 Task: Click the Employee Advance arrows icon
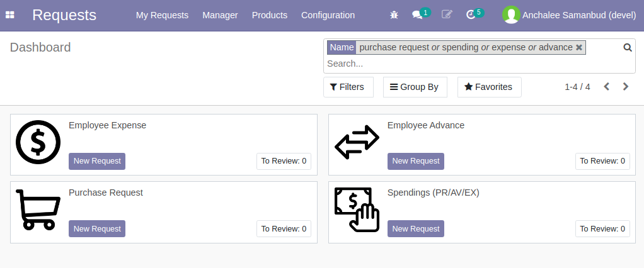[357, 142]
